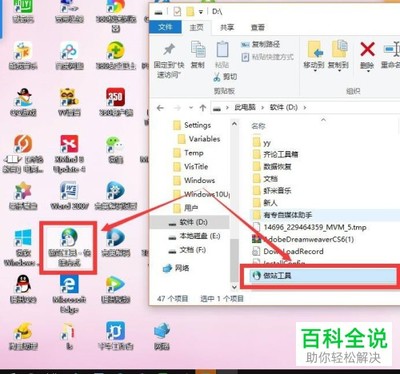
Task: Click 软件 (D:) in the address breadcrumb
Action: 284,107
